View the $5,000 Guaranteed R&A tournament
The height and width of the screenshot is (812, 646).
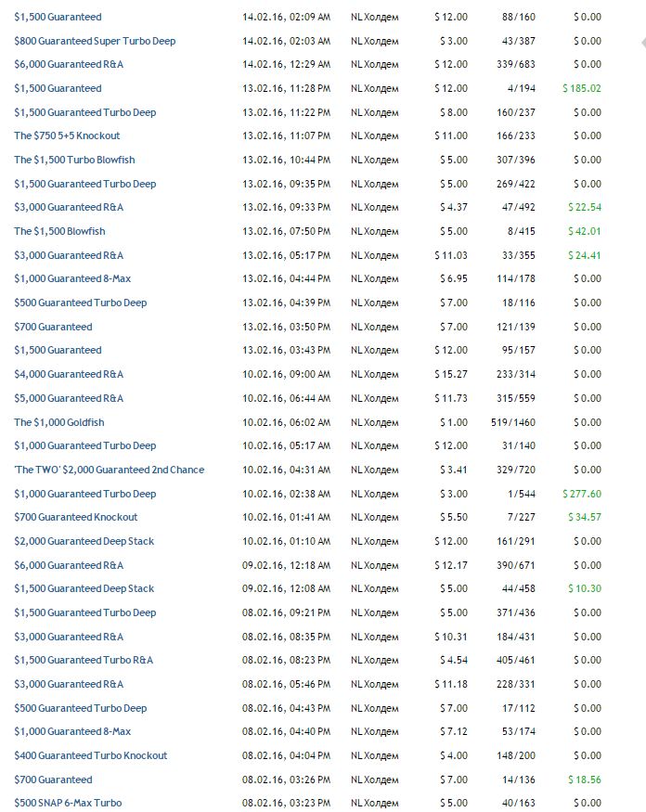[x=69, y=398]
